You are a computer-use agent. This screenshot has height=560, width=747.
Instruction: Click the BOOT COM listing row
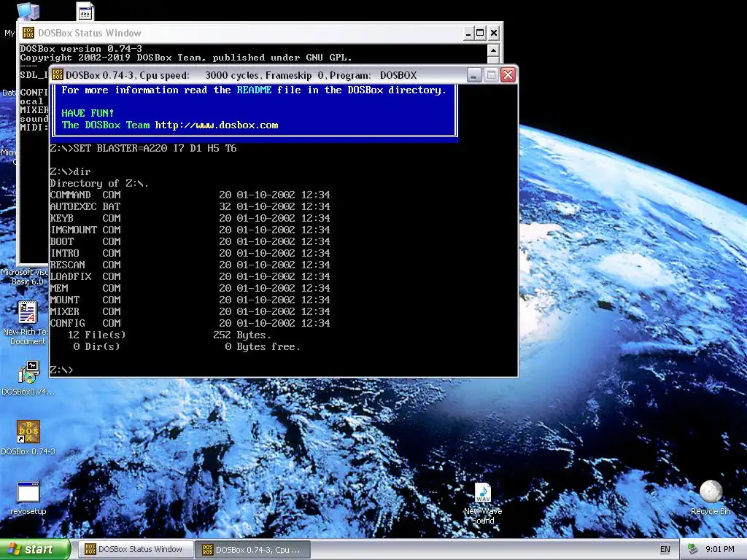tap(190, 241)
